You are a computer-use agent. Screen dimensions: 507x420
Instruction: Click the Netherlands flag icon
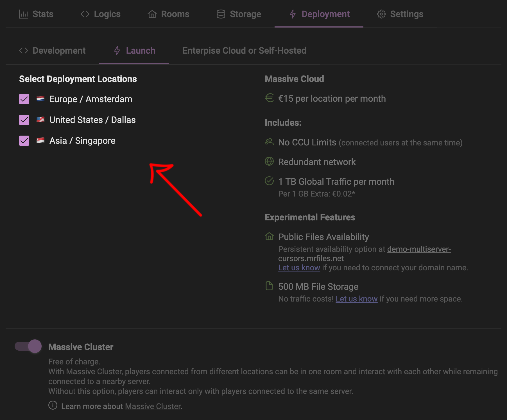tap(40, 99)
